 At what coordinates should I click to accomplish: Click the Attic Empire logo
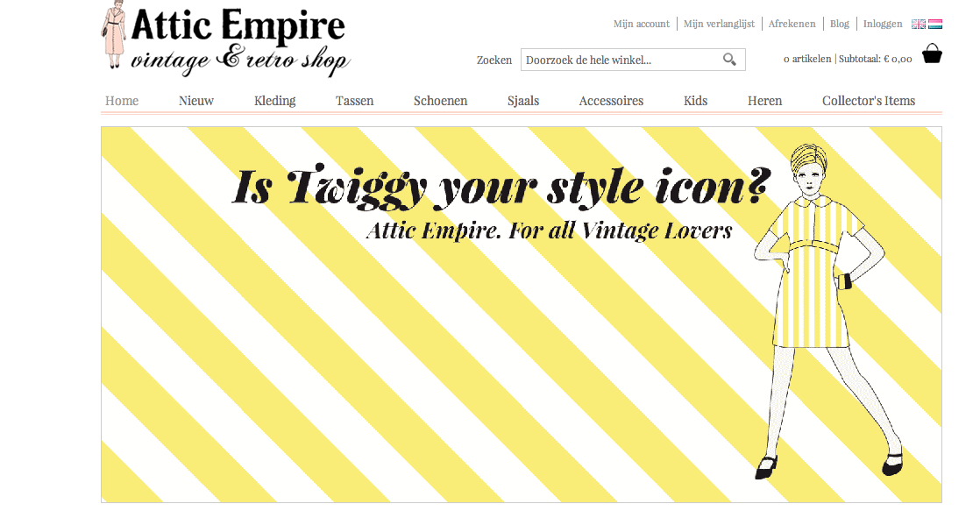[225, 39]
